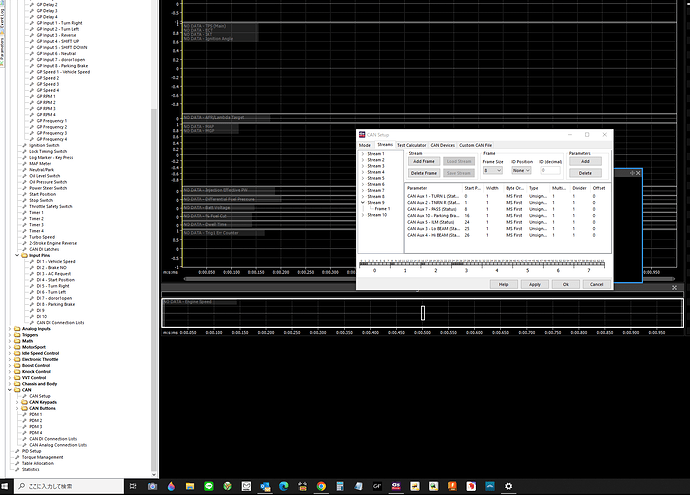
Task: Click the wrench icon beside CAN Setup
Action: (x=24, y=396)
